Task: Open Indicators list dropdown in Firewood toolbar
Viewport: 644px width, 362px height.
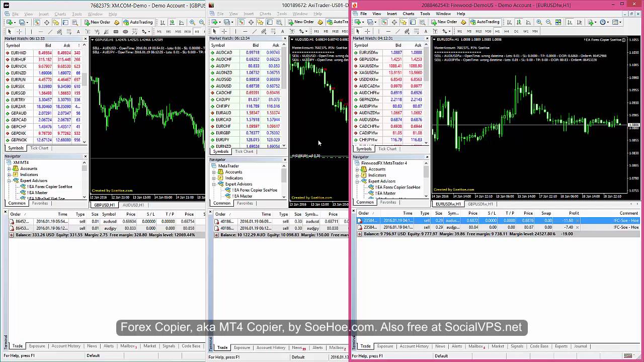Action: [593, 22]
